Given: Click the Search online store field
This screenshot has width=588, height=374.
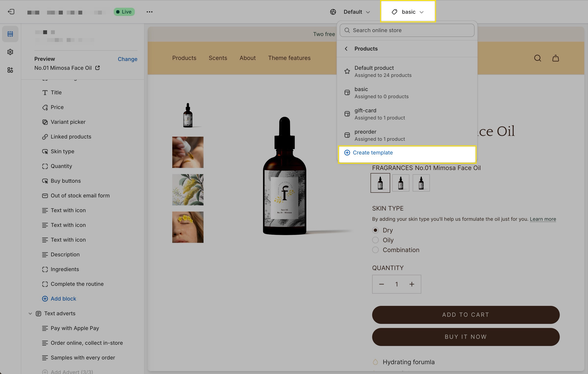Looking at the screenshot, I should point(407,30).
